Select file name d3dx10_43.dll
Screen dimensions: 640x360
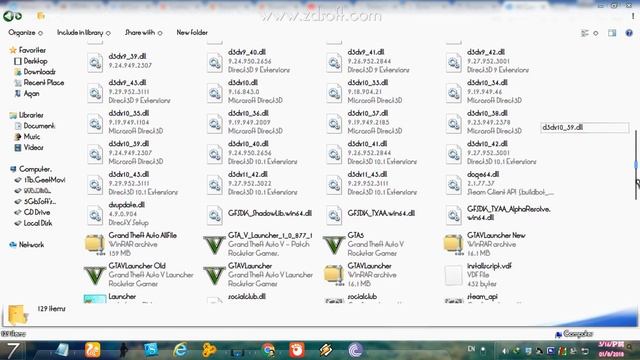[129, 174]
